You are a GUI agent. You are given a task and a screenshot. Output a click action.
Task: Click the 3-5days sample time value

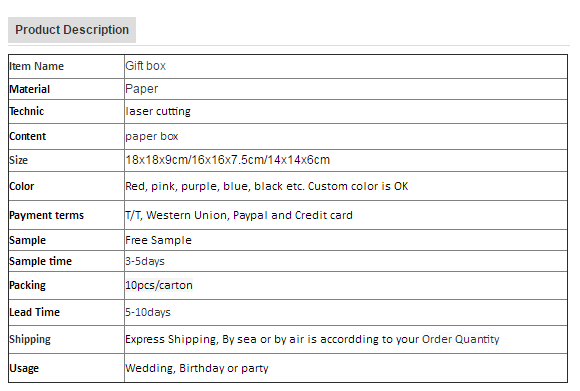(145, 261)
